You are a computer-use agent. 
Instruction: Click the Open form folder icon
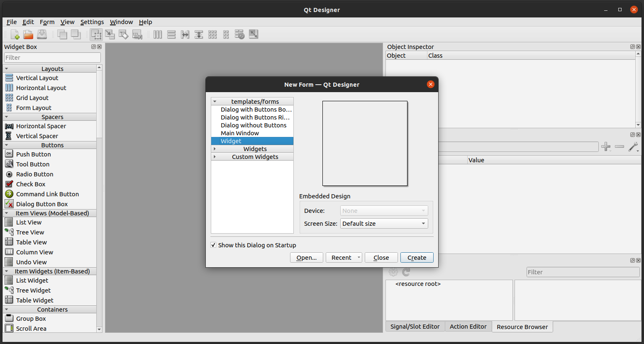[x=28, y=34]
